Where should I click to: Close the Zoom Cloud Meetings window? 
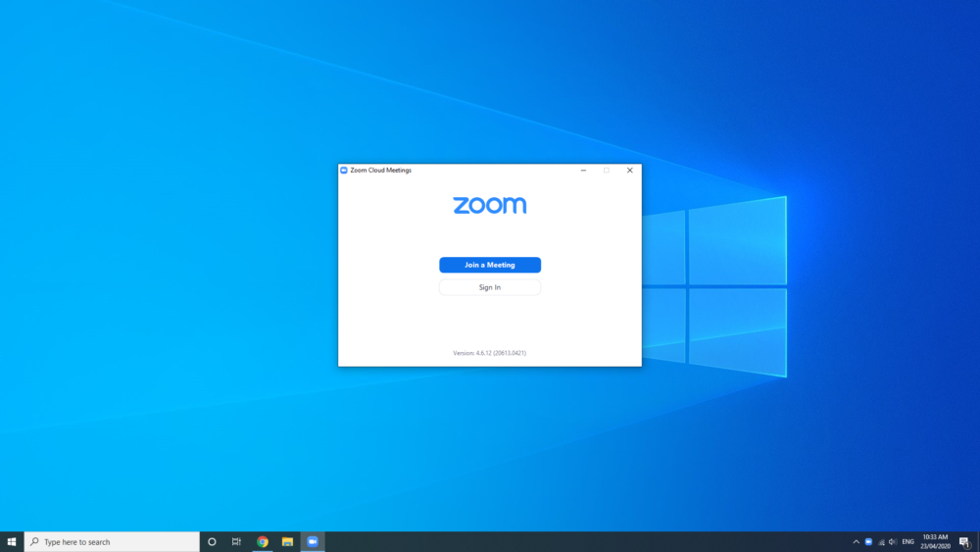pyautogui.click(x=629, y=170)
